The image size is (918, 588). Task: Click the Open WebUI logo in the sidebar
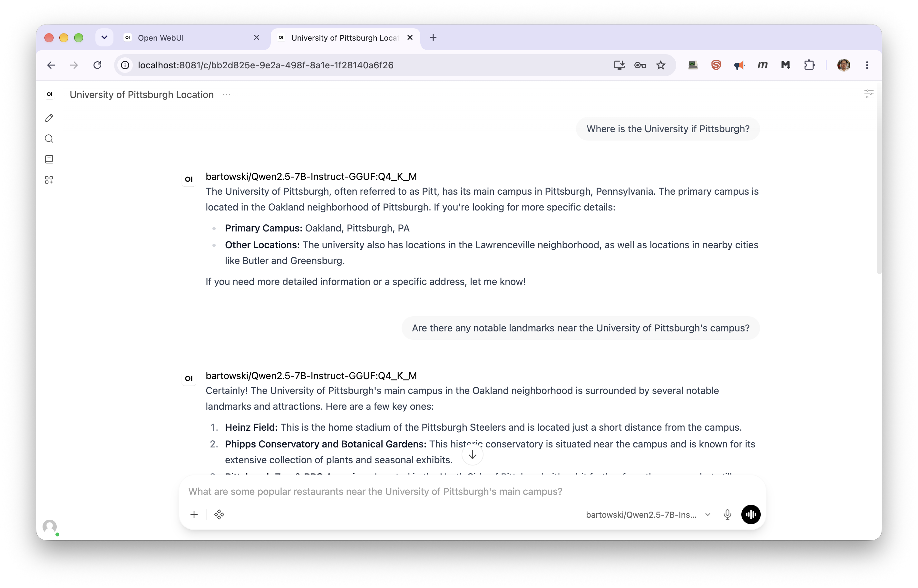click(49, 94)
